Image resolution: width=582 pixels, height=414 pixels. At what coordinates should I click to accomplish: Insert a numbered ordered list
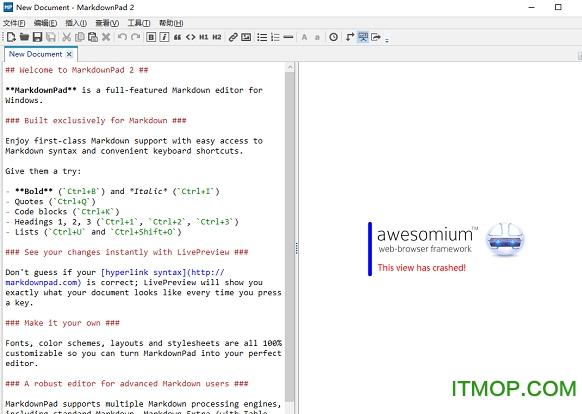click(x=275, y=37)
